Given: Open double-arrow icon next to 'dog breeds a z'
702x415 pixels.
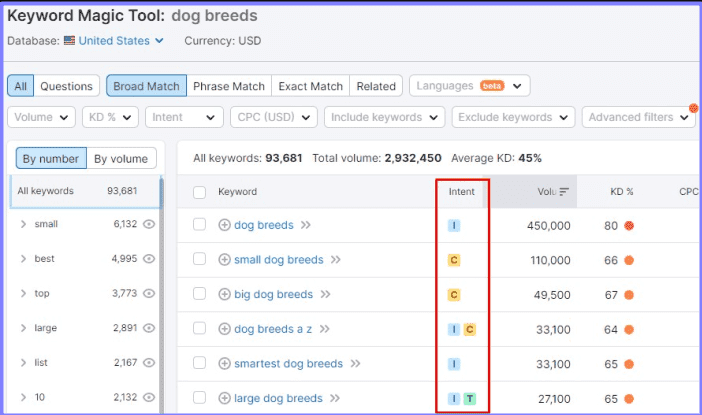Looking at the screenshot, I should click(x=325, y=329).
